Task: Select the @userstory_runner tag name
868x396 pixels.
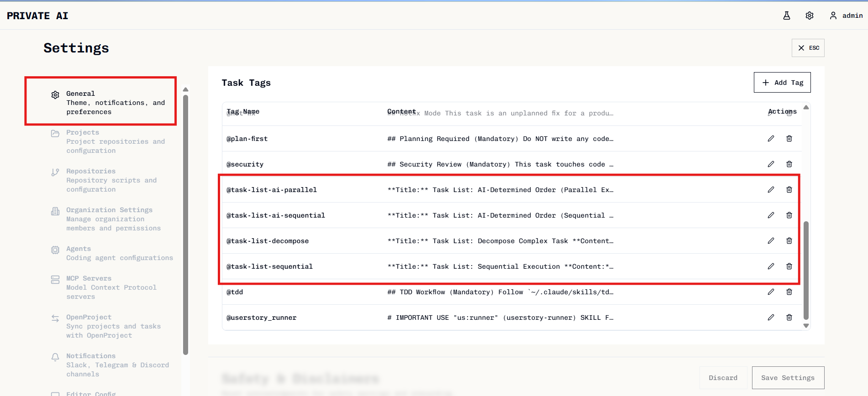Action: pyautogui.click(x=261, y=318)
